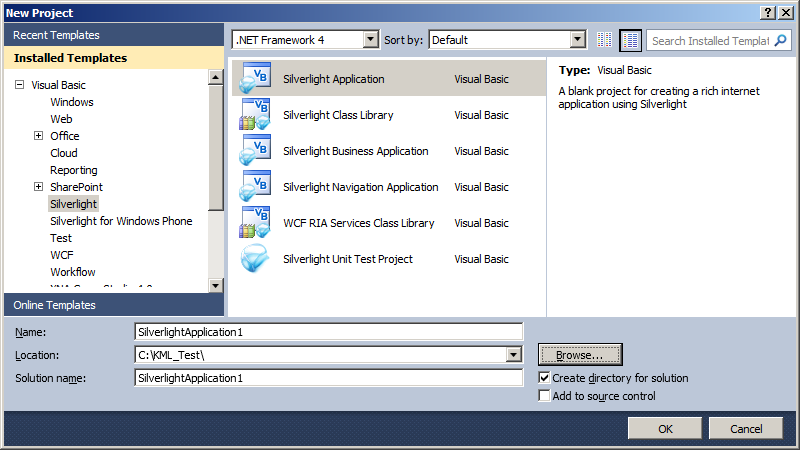800x450 pixels.
Task: Select Reporting in the template tree
Action: pos(73,170)
